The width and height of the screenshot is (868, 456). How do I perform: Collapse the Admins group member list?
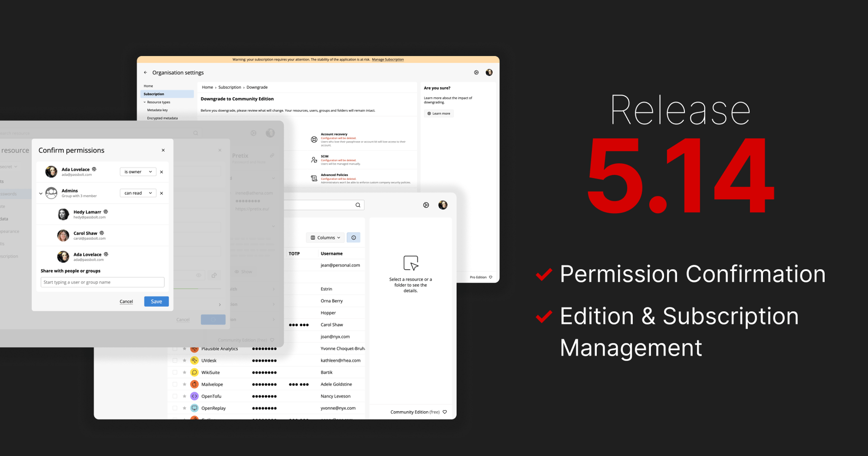pyautogui.click(x=41, y=194)
